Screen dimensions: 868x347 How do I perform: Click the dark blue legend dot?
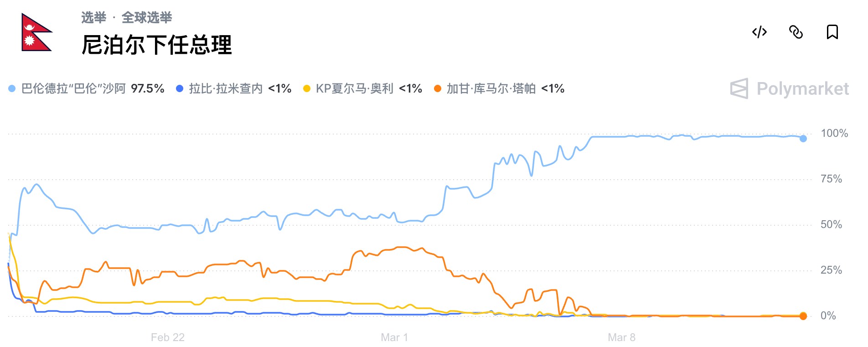tap(180, 88)
